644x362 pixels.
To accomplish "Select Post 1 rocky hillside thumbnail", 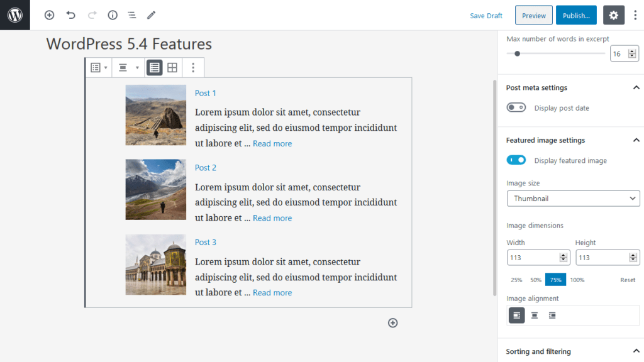I will [x=156, y=115].
